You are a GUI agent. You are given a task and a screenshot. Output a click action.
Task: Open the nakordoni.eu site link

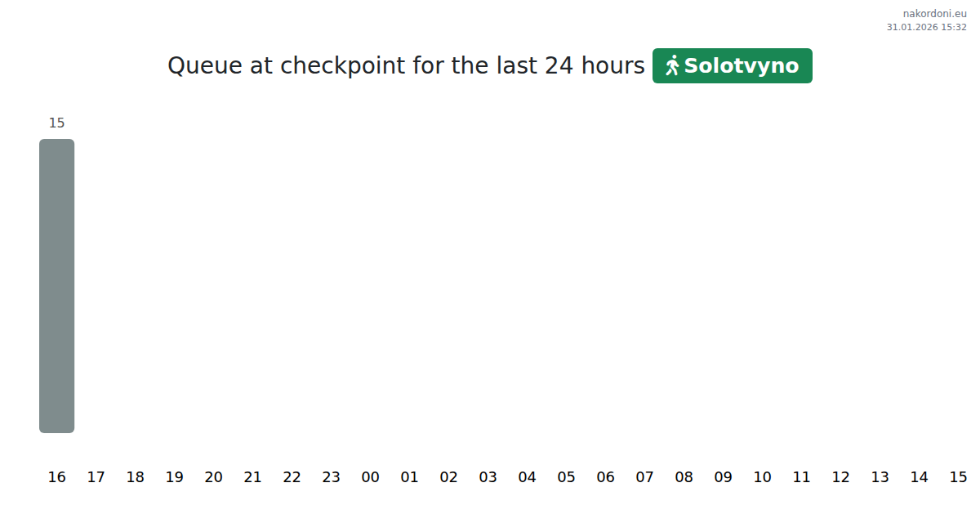(x=934, y=13)
